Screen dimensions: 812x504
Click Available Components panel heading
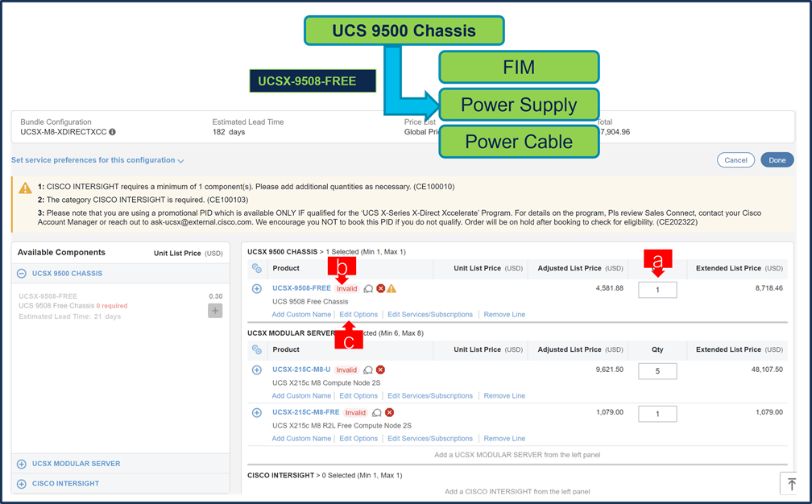tap(61, 253)
